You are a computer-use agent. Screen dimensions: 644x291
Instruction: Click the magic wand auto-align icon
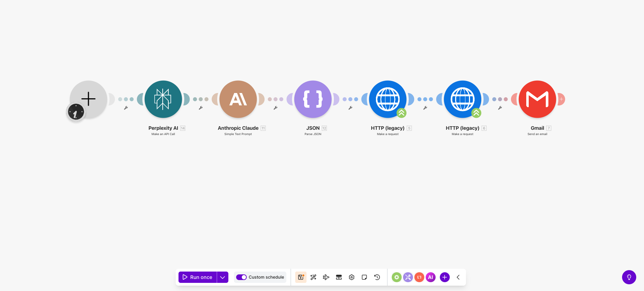pyautogui.click(x=313, y=277)
